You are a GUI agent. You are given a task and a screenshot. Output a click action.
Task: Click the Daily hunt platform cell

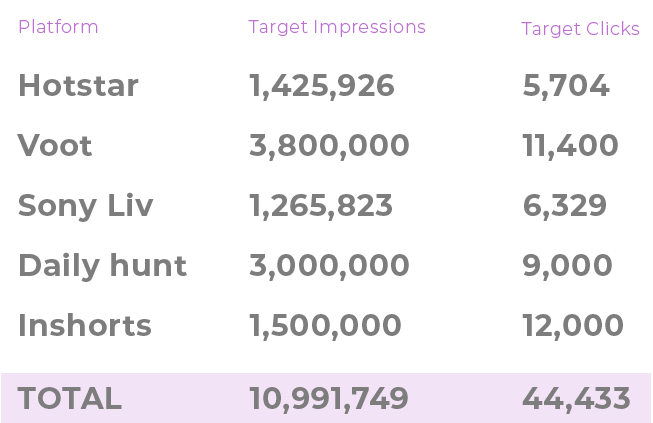coord(102,266)
